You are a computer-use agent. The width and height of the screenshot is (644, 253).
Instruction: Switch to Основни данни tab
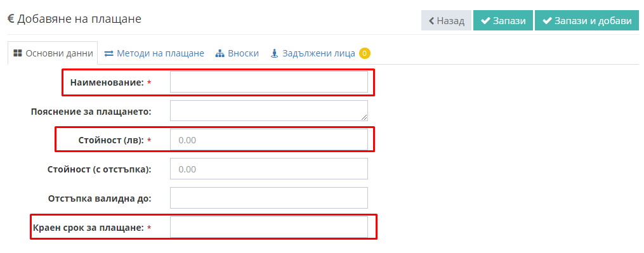(x=53, y=53)
